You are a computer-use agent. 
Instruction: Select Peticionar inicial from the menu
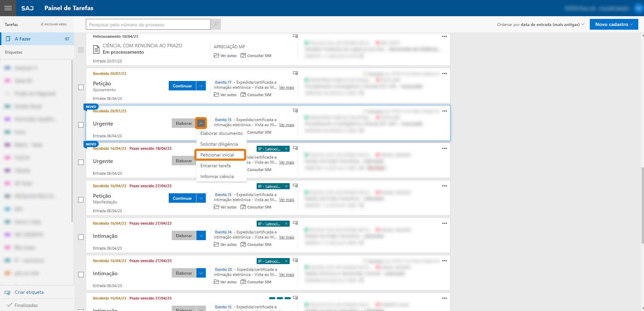pos(217,155)
